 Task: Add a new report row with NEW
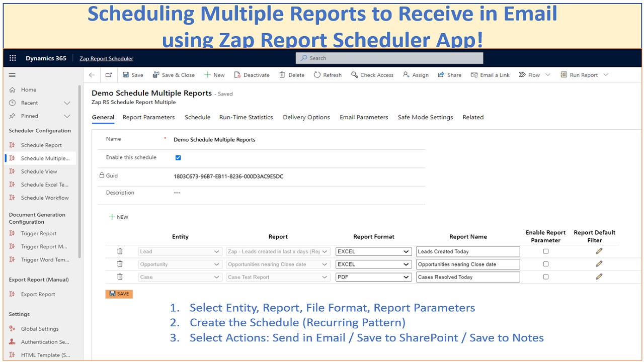(x=119, y=217)
